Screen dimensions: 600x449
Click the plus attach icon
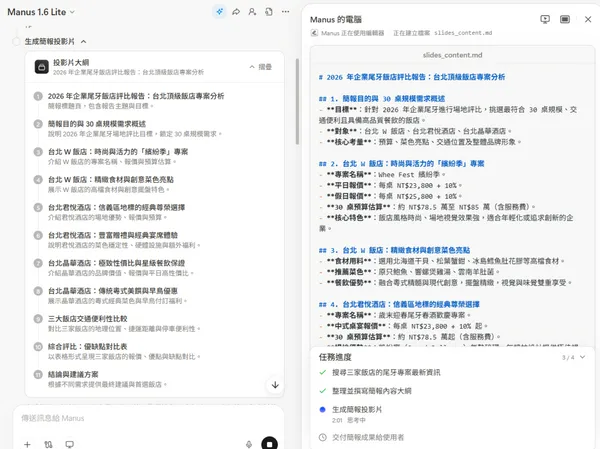[27, 444]
